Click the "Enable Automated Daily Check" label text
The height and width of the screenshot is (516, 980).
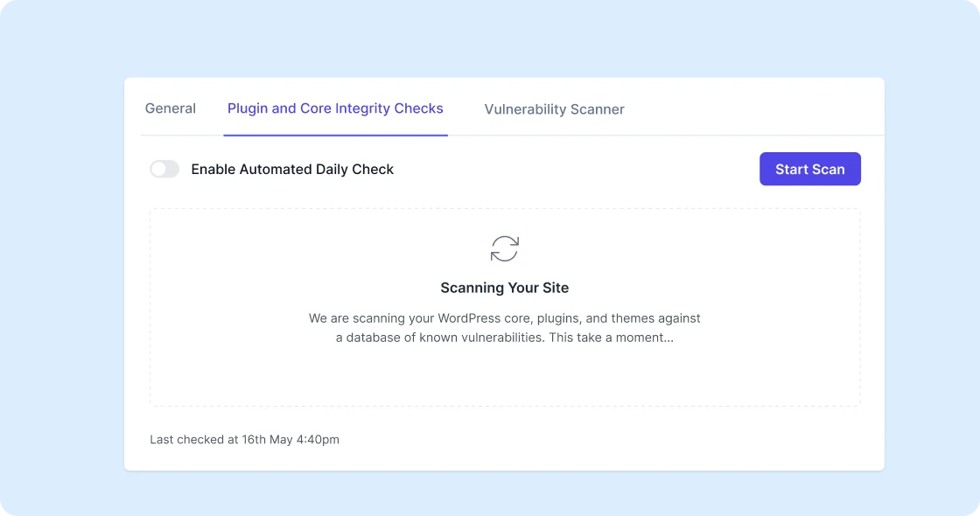[292, 170]
